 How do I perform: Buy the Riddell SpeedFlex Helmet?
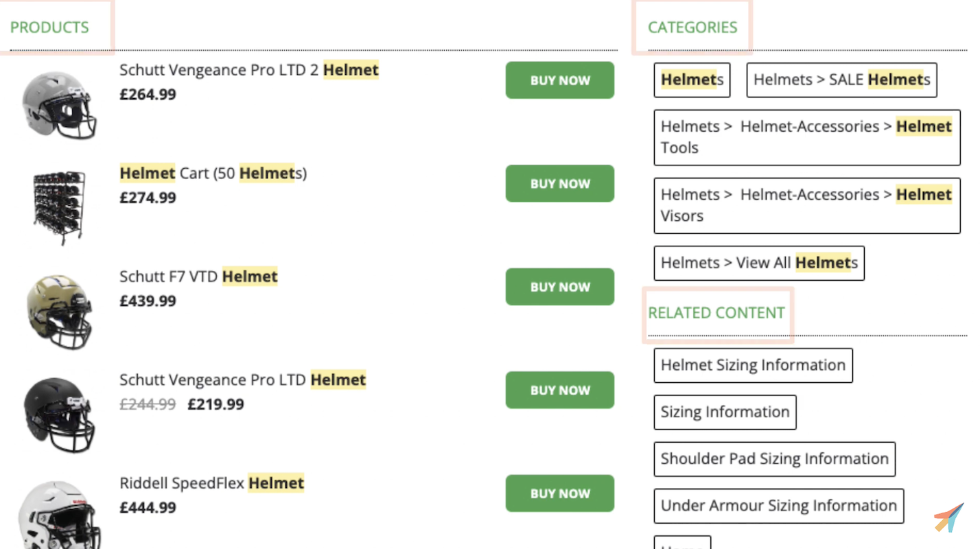[x=560, y=493]
